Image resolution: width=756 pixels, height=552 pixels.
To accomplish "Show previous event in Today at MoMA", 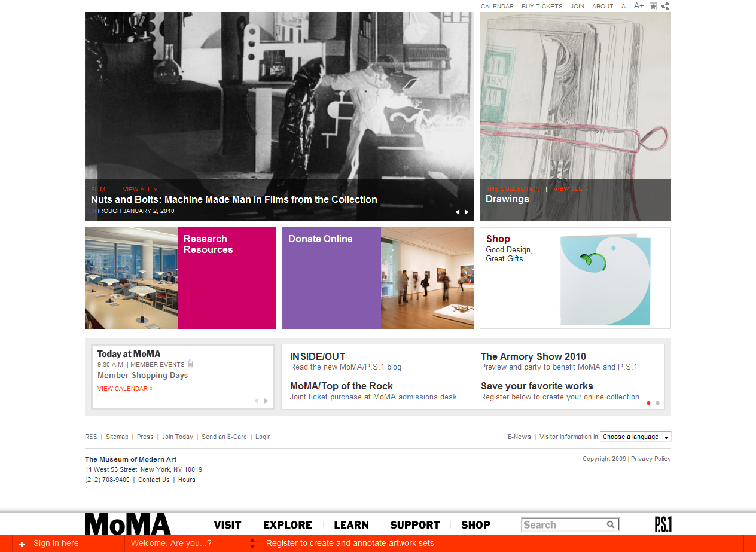I will tap(256, 401).
